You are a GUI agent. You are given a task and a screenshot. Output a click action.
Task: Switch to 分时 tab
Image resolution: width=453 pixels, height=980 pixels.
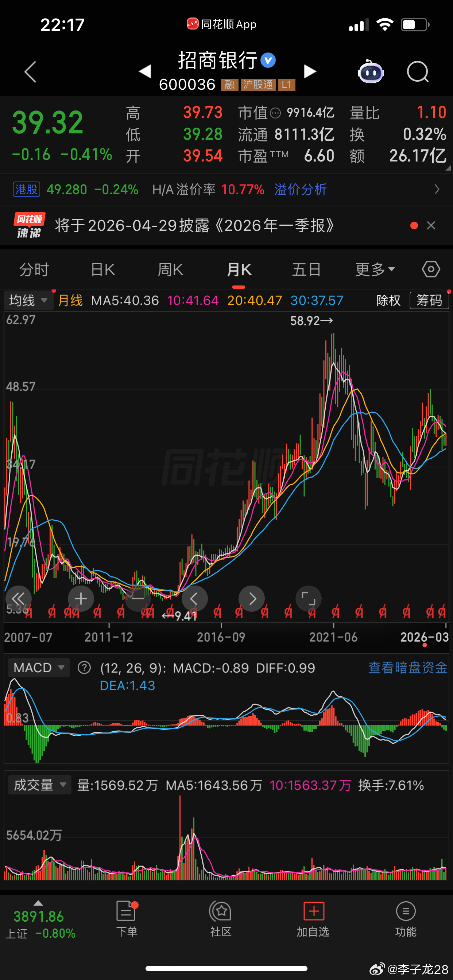[34, 269]
